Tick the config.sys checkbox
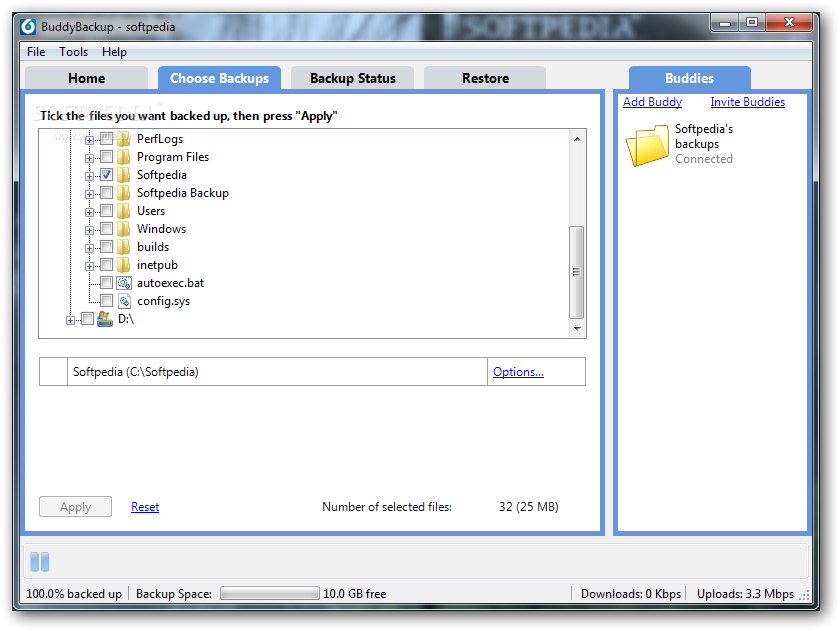 click(107, 301)
